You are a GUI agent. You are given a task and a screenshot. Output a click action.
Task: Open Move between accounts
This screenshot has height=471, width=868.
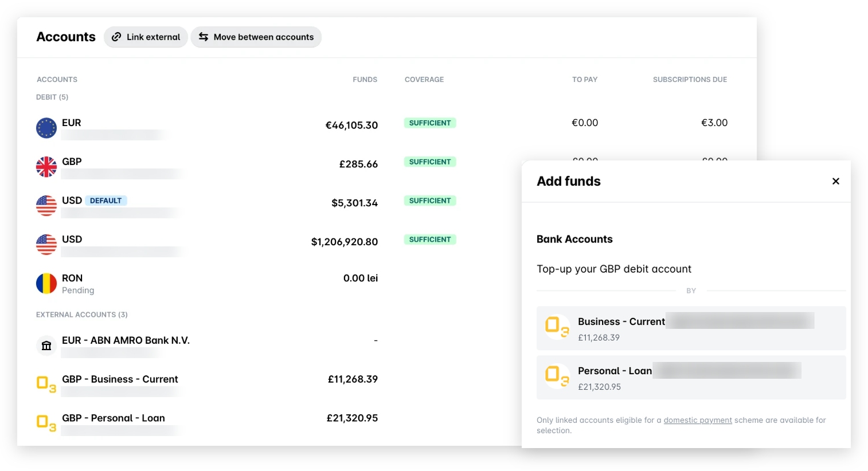[x=256, y=37]
